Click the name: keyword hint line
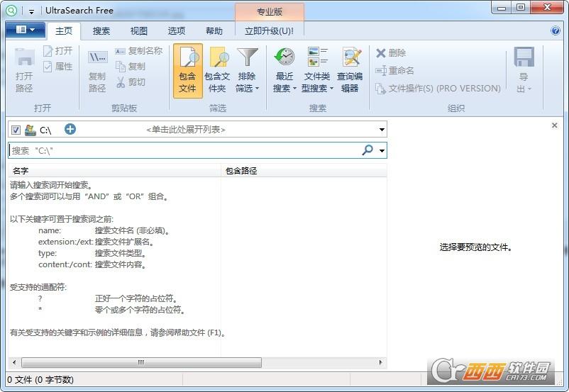Viewport: 569px width, 392px height. pyautogui.click(x=104, y=230)
